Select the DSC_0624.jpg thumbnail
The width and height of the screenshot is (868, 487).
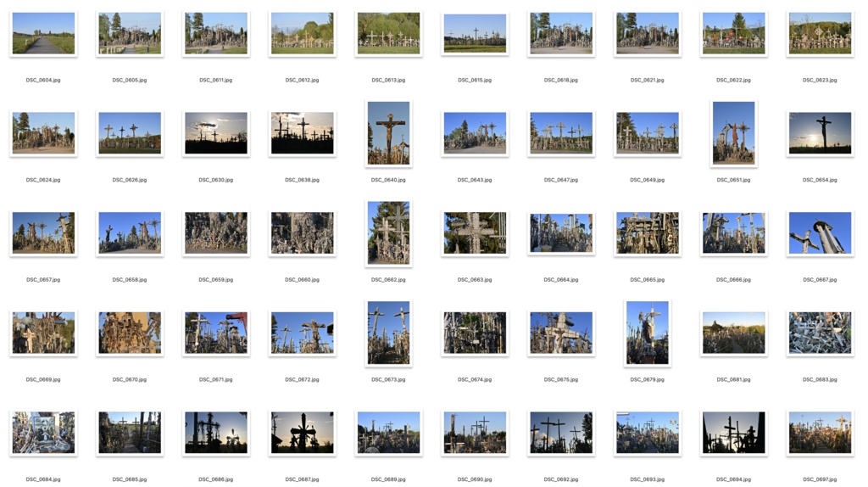[x=43, y=133]
